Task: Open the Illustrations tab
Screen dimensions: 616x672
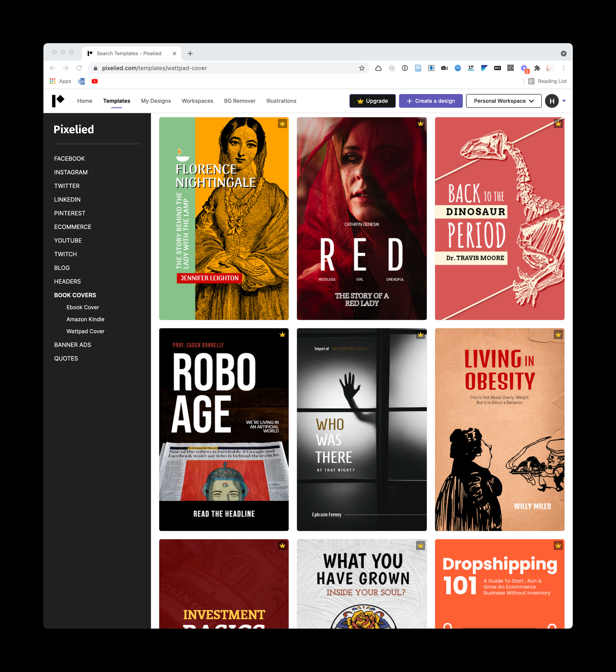Action: [281, 101]
